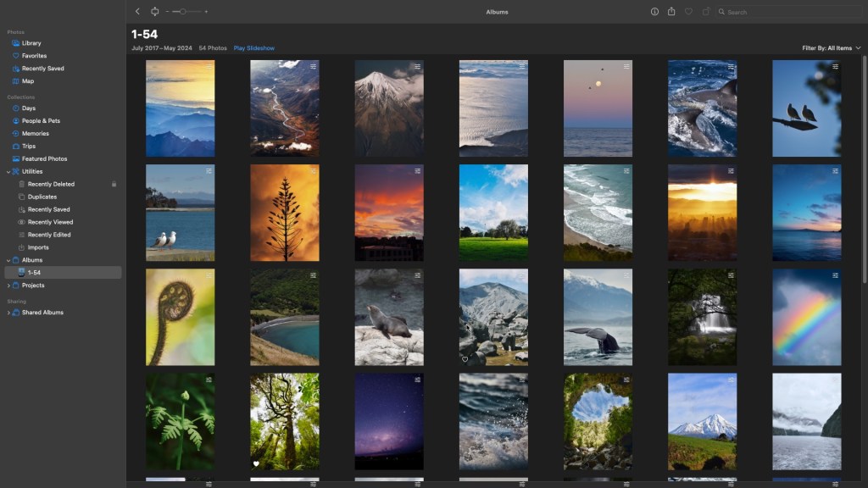
Task: Toggle the favorite heart in the toolbar
Action: (x=688, y=12)
